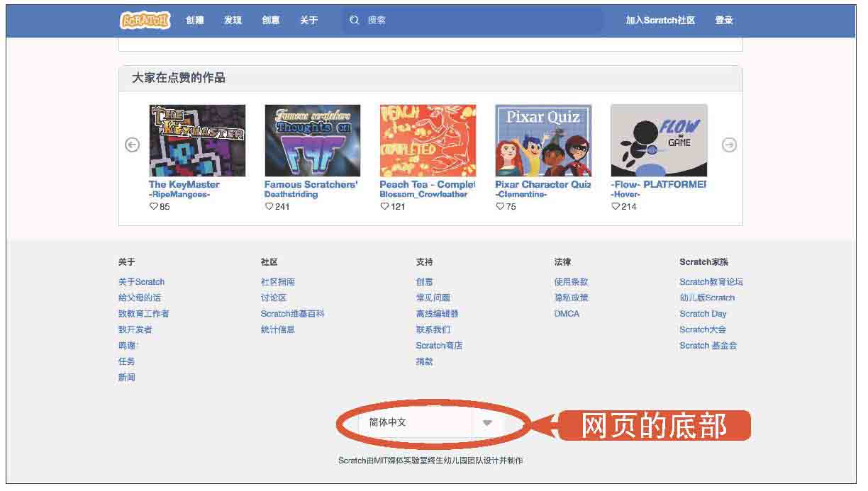Open the 新闻 footer link
This screenshot has height=491, width=868.
click(x=126, y=378)
